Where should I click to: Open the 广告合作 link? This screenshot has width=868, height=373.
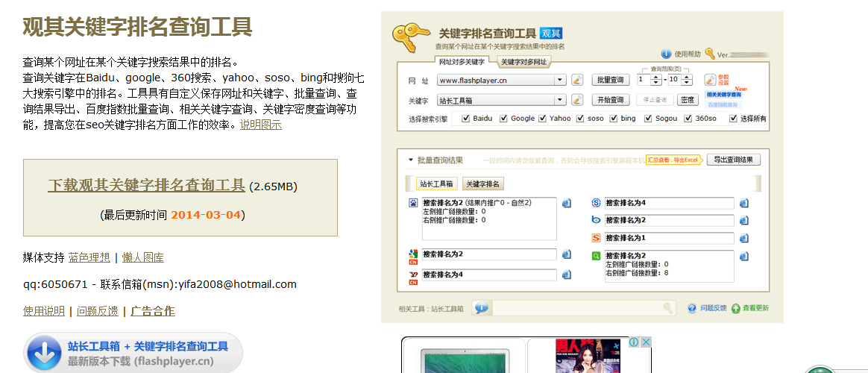pyautogui.click(x=153, y=311)
